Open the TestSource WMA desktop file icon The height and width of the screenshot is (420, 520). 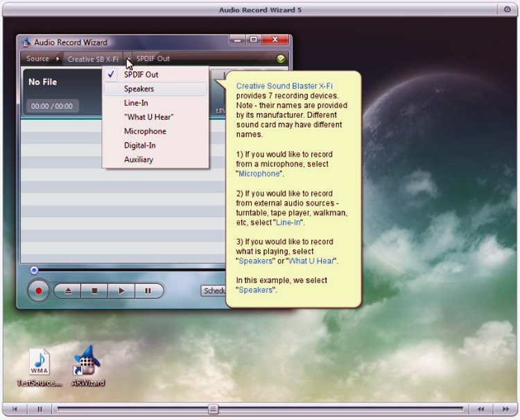pos(40,367)
